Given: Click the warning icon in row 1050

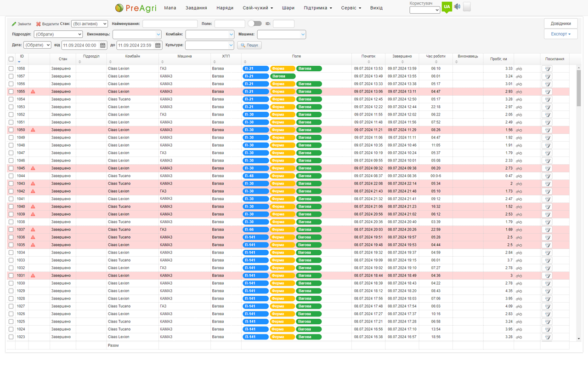Looking at the screenshot, I should tap(33, 130).
